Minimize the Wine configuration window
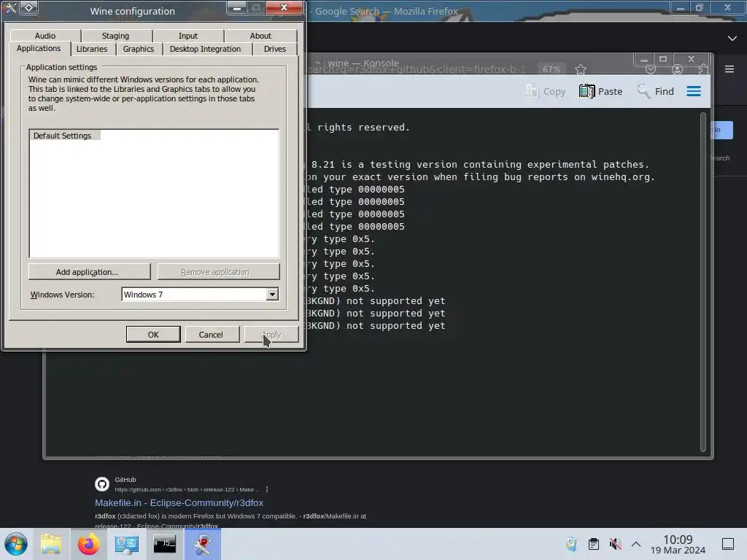This screenshot has width=747, height=560. (x=237, y=7)
